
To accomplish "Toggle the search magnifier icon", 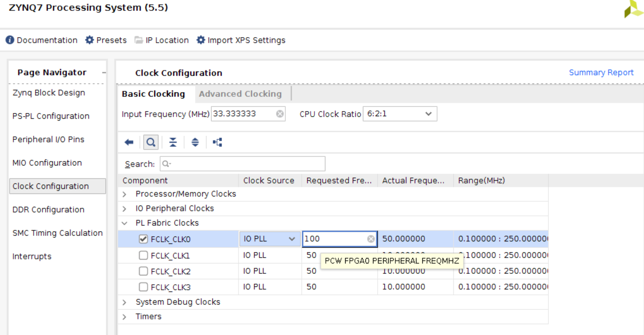I will click(x=150, y=142).
